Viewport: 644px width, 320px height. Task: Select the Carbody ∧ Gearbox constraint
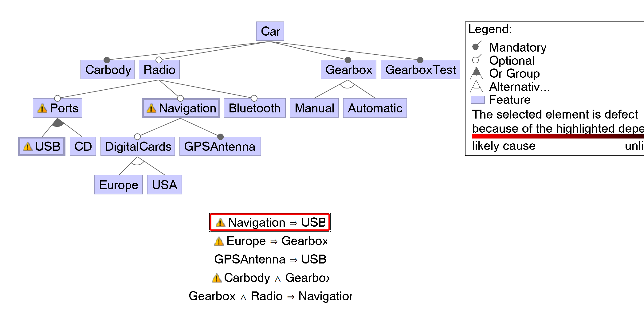click(271, 278)
